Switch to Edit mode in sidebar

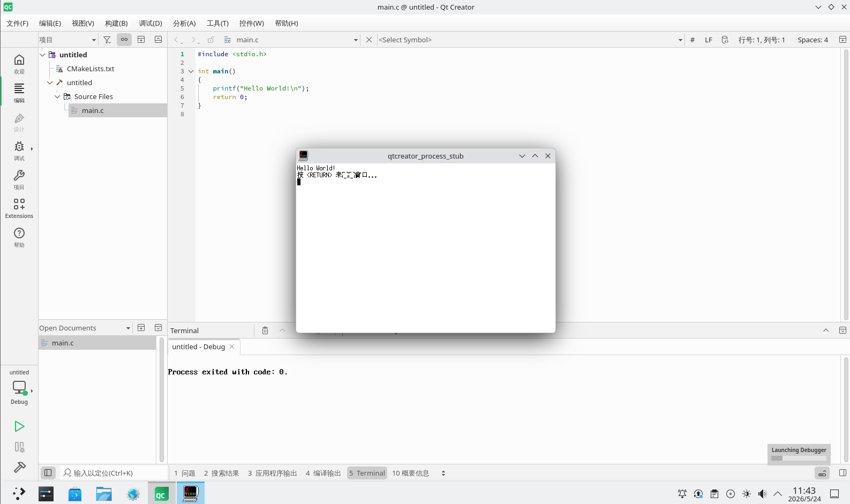19,92
